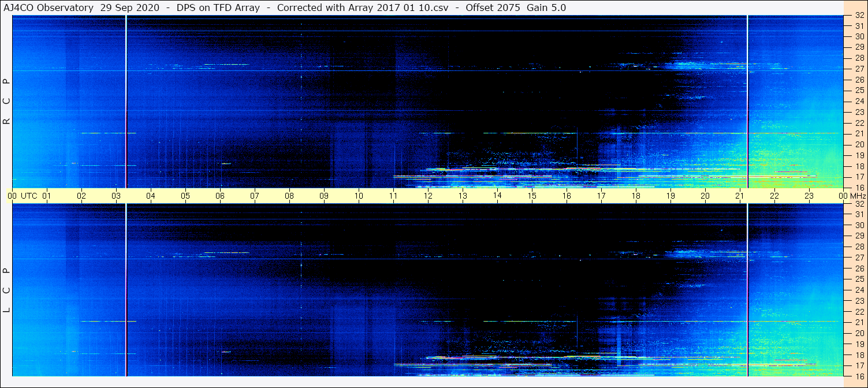
Task: Click the white 03:15 marker in RCP panel
Action: click(126, 102)
